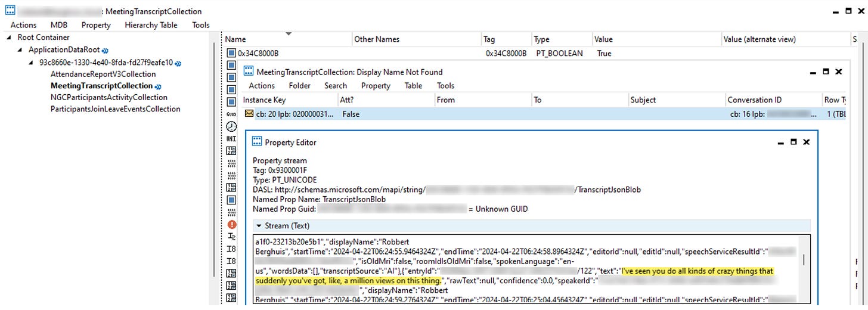This screenshot has width=868, height=310.
Task: Collapse the Stream (Text) section
Action: coord(258,226)
